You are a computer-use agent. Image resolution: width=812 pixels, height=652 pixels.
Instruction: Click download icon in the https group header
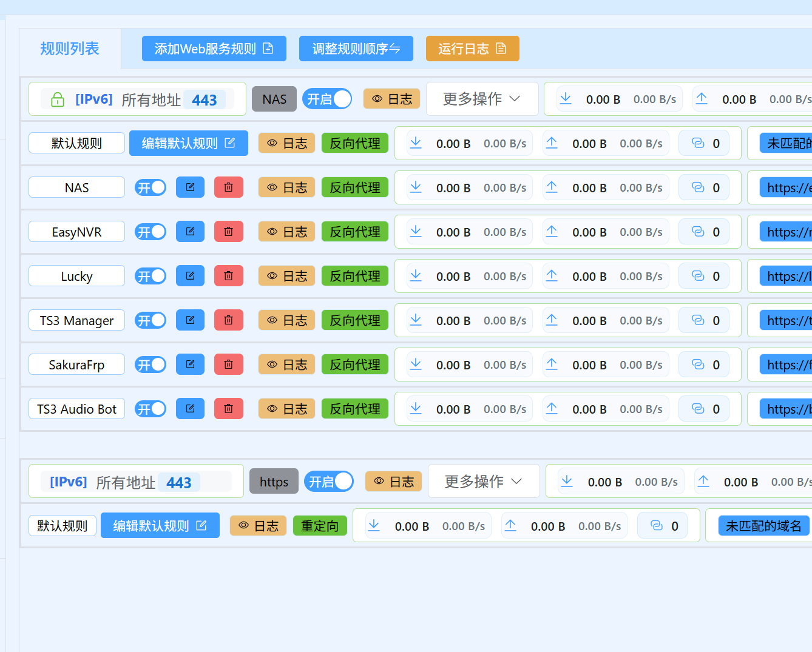pyautogui.click(x=567, y=482)
